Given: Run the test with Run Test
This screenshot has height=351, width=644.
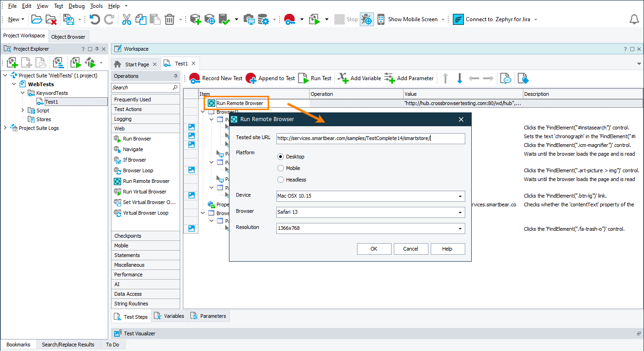Looking at the screenshot, I should coord(315,78).
